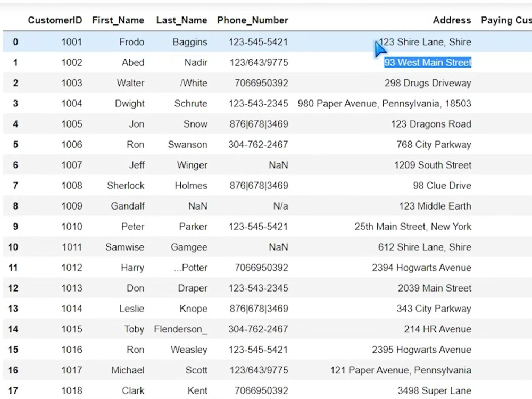Viewport: 532px width, 399px height.
Task: Click the partially visible Paying Customer header
Action: [x=506, y=20]
